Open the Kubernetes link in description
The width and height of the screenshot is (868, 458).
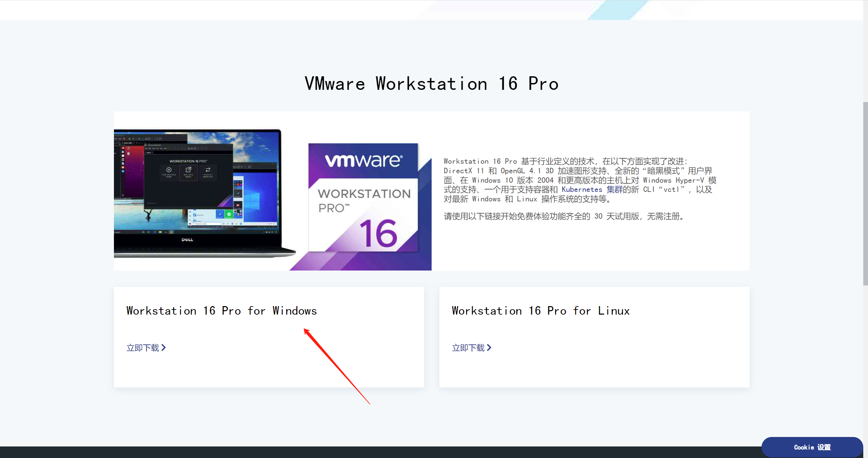click(582, 190)
